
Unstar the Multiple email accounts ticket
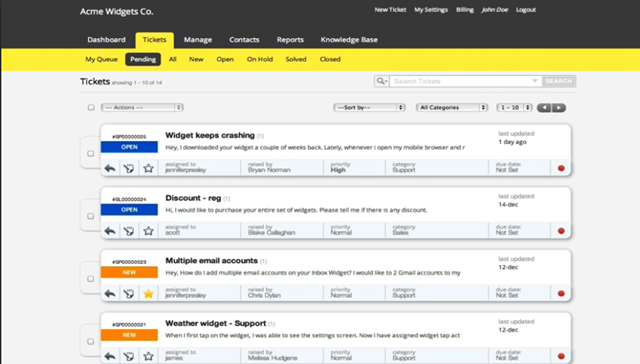(149, 293)
